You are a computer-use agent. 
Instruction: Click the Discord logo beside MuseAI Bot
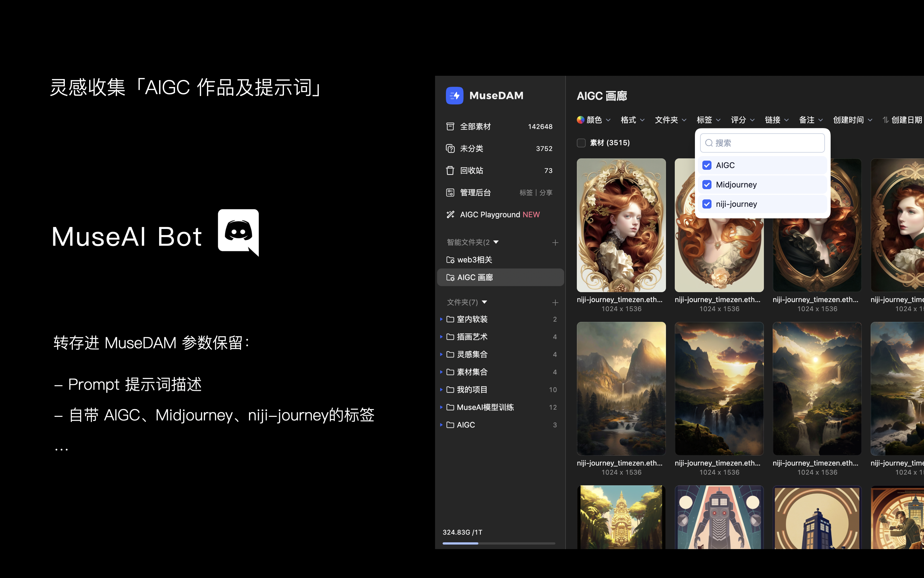(x=238, y=232)
